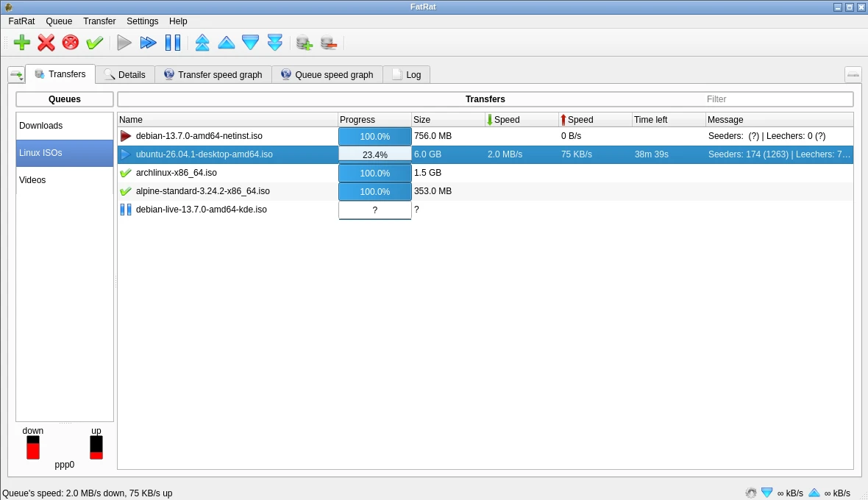
Task: Select debian-13.7.0-amd64-netinst.iso row
Action: pos(485,136)
